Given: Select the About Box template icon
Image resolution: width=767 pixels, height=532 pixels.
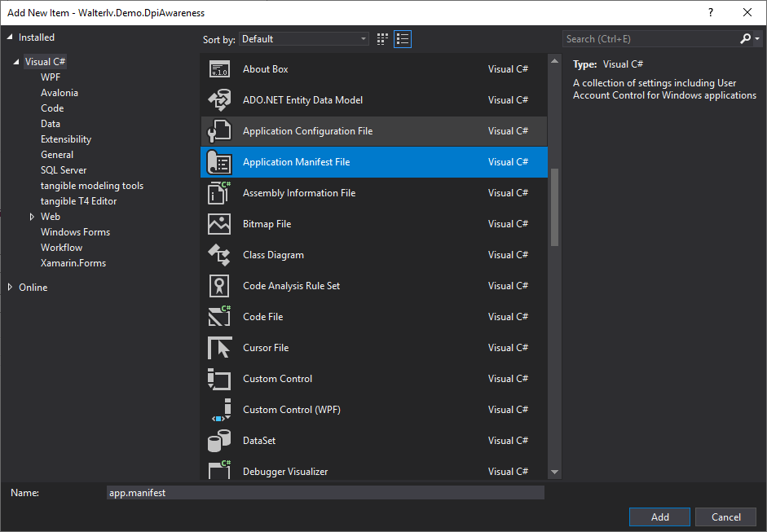Looking at the screenshot, I should pyautogui.click(x=219, y=69).
